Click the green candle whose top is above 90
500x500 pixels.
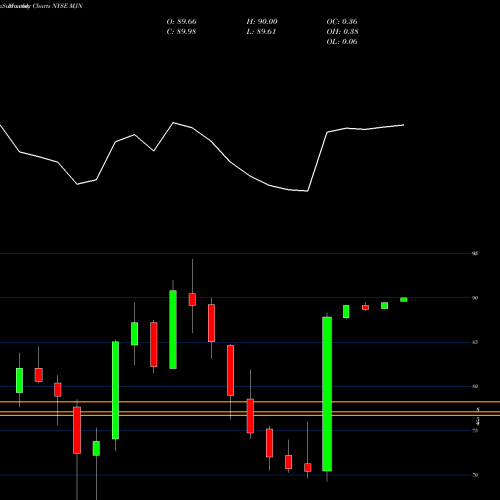coord(173,329)
